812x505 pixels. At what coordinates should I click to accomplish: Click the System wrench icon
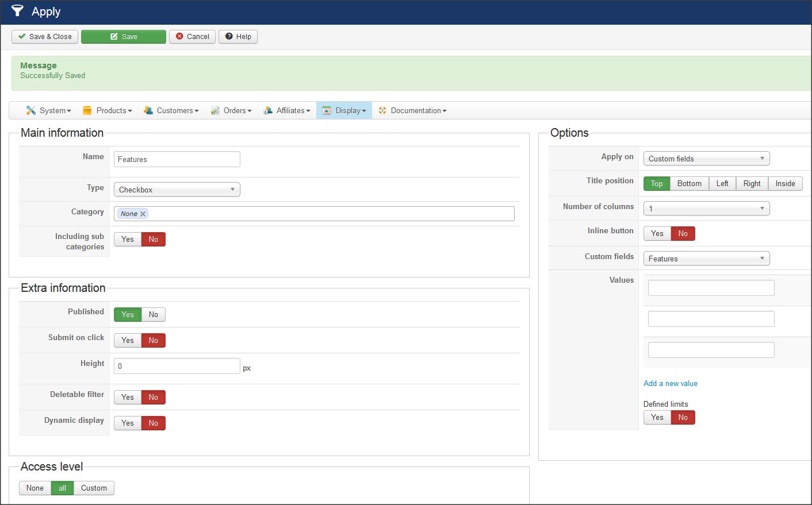point(31,110)
